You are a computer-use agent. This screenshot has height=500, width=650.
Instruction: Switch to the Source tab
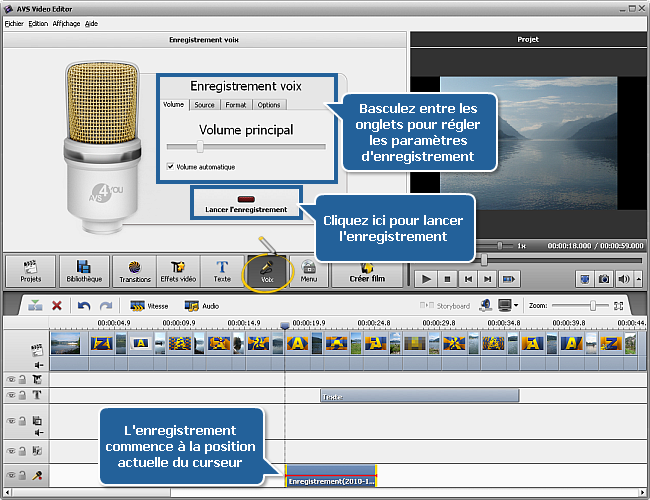pyautogui.click(x=204, y=104)
